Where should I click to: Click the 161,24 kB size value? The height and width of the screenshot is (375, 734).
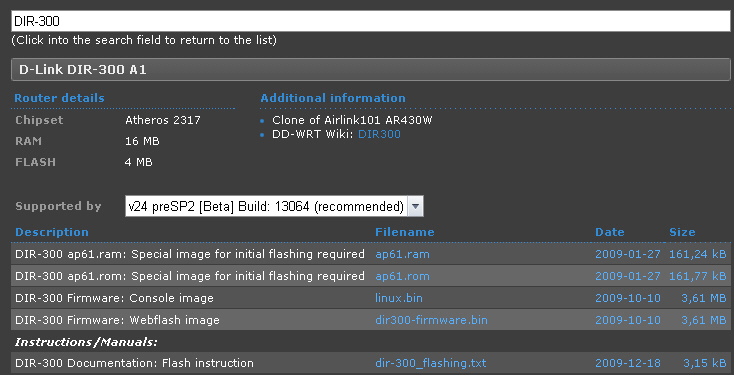coord(697,254)
